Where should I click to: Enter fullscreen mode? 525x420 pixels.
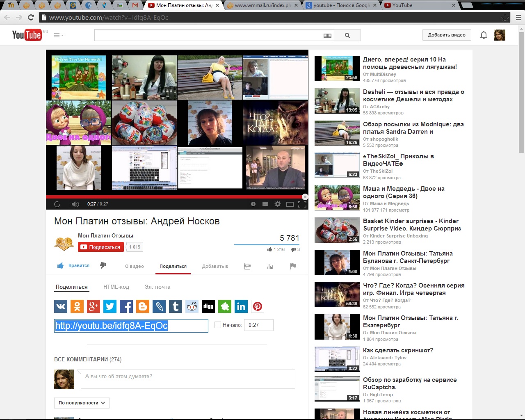pos(302,204)
